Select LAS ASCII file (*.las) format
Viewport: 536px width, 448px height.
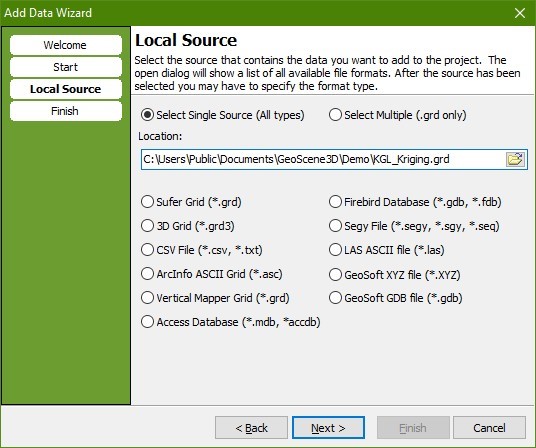pyautogui.click(x=387, y=250)
